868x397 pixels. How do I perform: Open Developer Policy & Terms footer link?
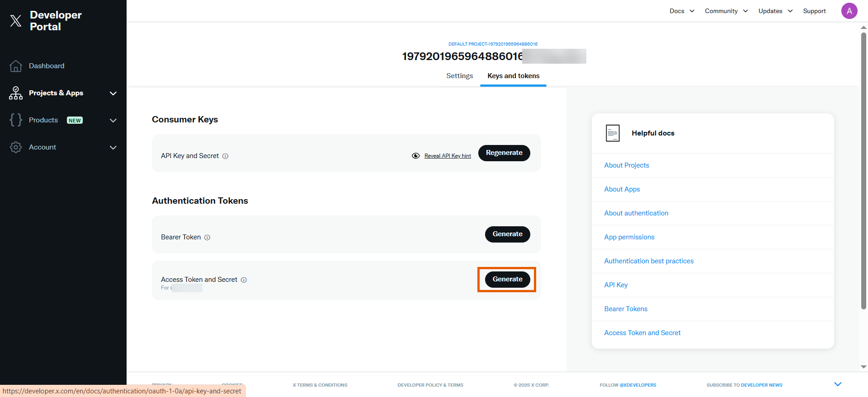point(430,385)
